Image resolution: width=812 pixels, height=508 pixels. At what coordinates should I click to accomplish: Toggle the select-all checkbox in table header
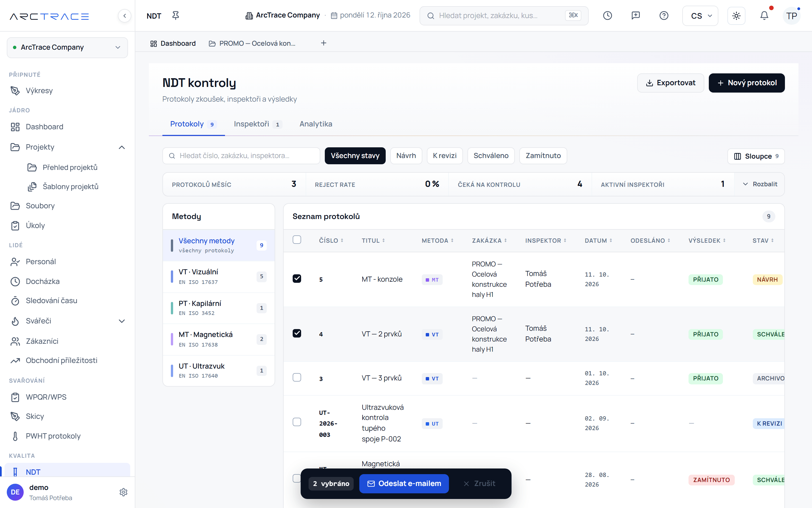coord(297,240)
